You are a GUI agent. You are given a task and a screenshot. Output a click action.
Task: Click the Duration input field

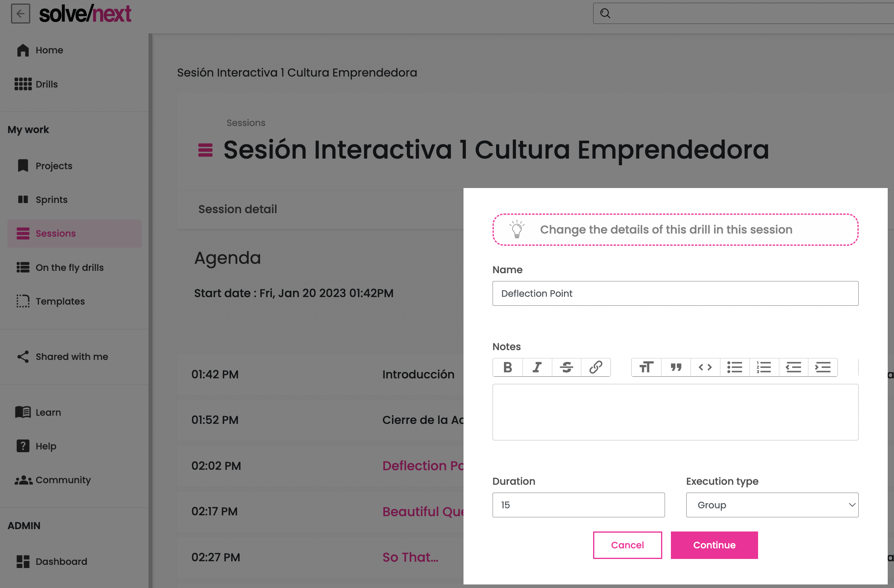pos(578,505)
